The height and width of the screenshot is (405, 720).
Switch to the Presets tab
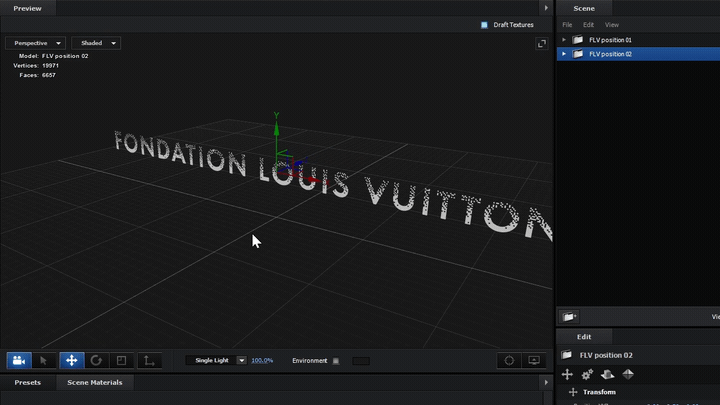click(28, 382)
